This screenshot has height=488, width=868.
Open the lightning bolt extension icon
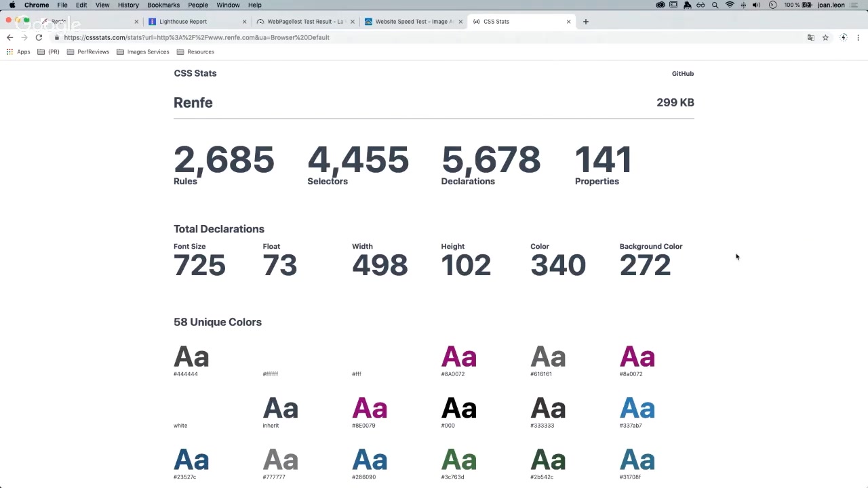point(844,37)
